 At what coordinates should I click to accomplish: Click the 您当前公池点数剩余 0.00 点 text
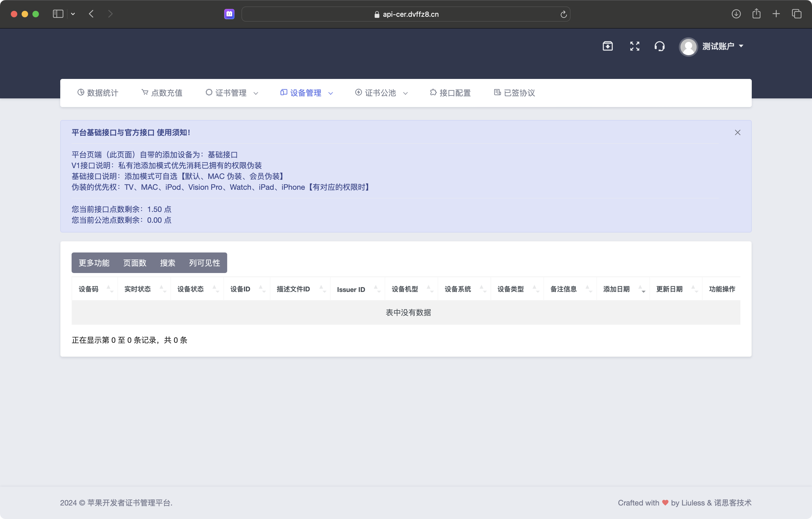(x=121, y=220)
